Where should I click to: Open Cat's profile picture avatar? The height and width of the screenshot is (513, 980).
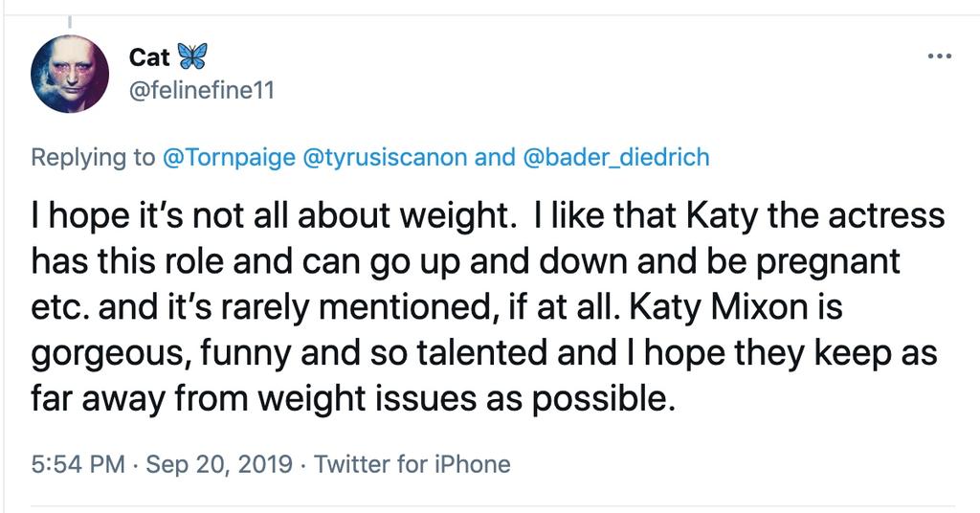point(70,74)
